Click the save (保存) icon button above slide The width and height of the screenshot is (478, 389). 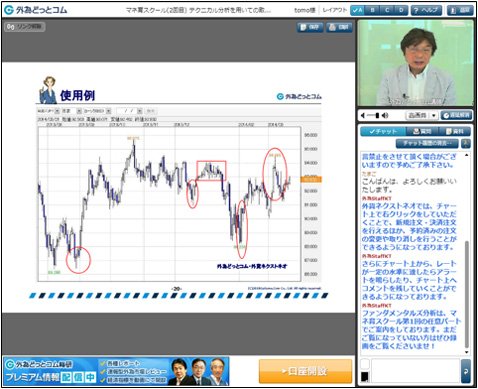pyautogui.click(x=310, y=27)
